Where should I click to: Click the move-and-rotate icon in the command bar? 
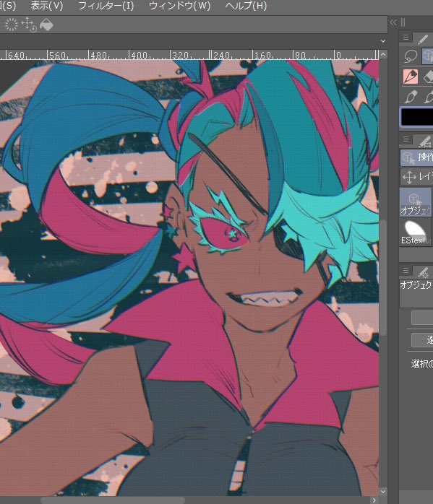(x=29, y=25)
